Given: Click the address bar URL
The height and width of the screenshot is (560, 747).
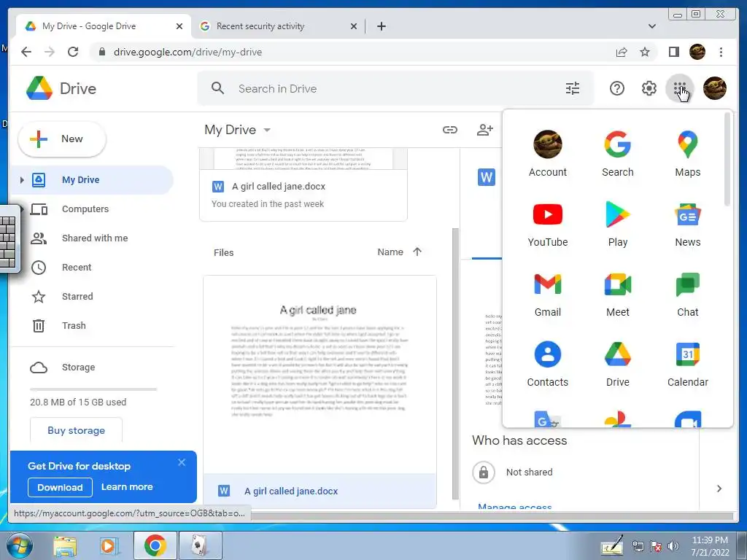Looking at the screenshot, I should pos(187,52).
